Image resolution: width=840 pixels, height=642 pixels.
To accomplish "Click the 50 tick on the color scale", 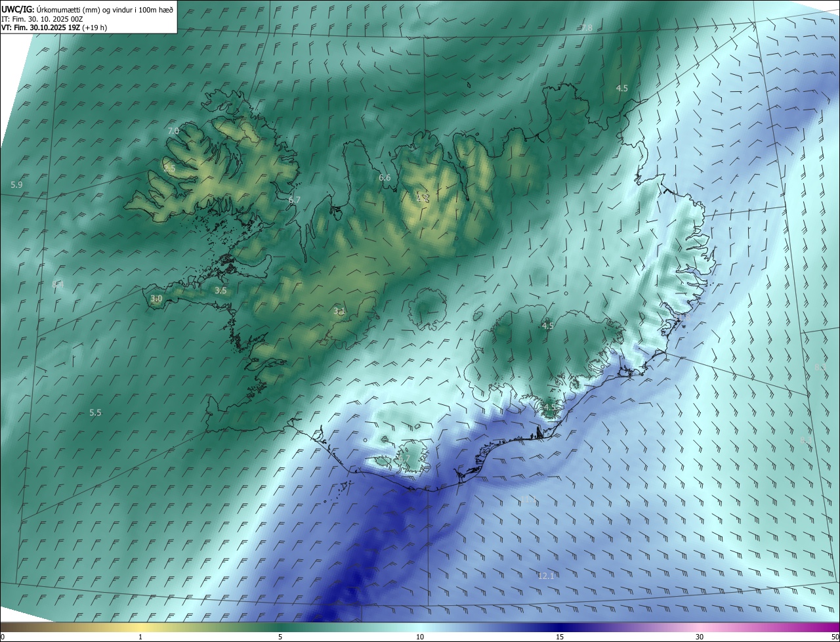I will pos(835,637).
